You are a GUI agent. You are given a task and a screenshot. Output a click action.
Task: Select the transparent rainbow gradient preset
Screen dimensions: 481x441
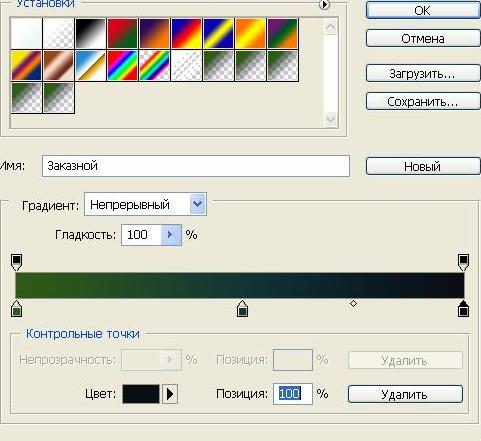pos(155,65)
